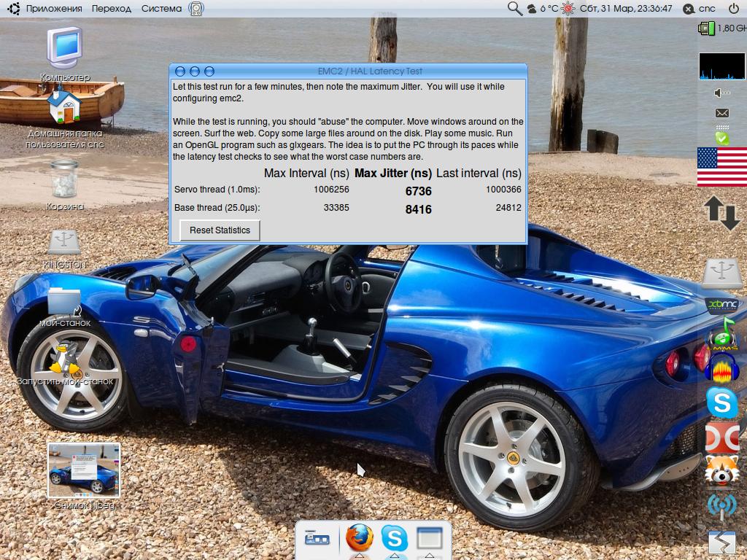This screenshot has width=747, height=560.
Task: Launch XBMC media center from side dock
Action: tap(722, 305)
